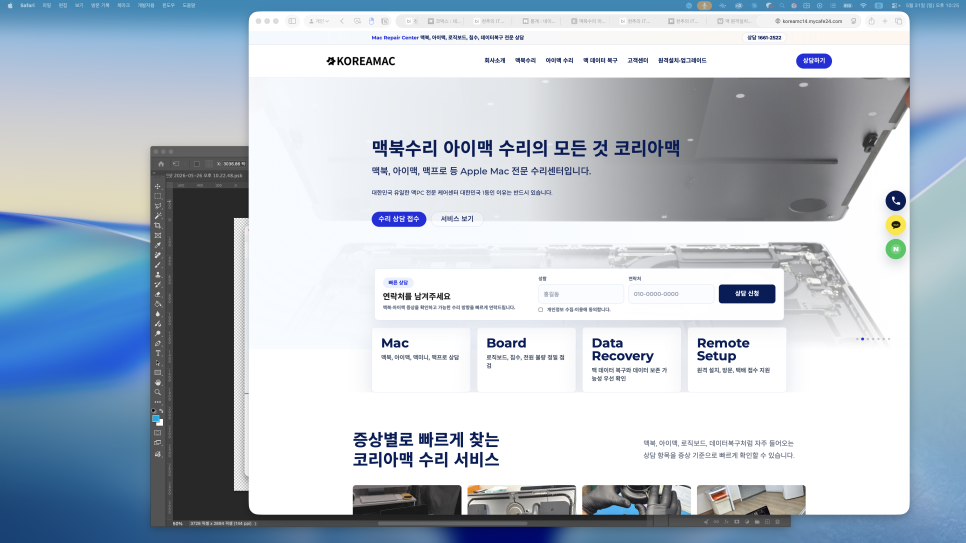The height and width of the screenshot is (543, 966).
Task: Open the 아이맥 수리 menu item
Action: pos(559,60)
